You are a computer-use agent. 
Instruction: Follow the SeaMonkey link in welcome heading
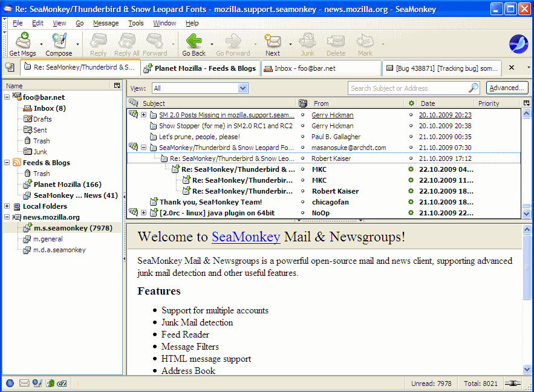pyautogui.click(x=246, y=237)
